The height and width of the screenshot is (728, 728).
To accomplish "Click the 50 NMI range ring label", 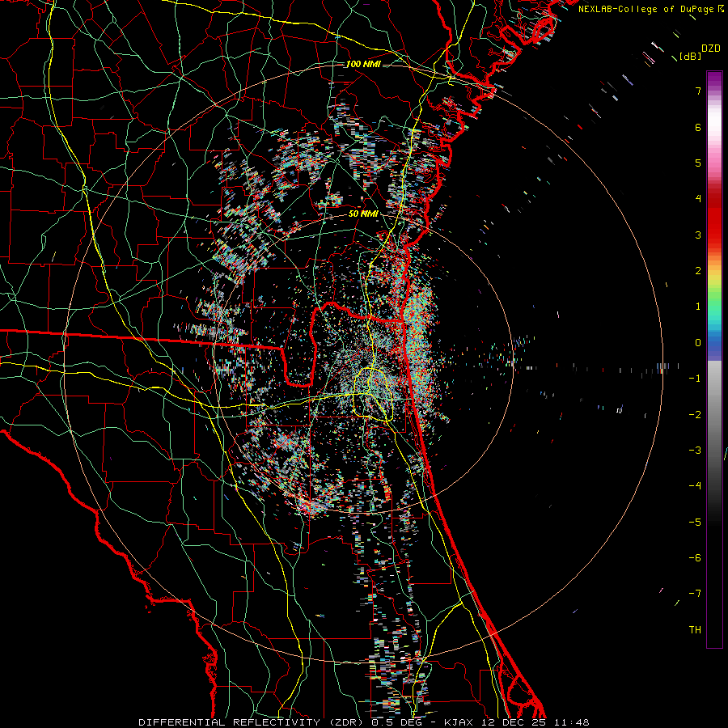I will pos(363,214).
